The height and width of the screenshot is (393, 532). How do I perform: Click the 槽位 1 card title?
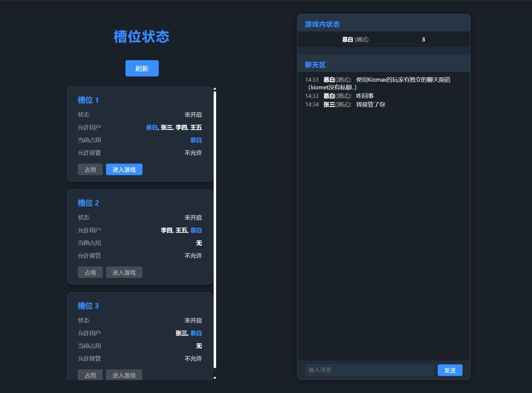(x=88, y=100)
